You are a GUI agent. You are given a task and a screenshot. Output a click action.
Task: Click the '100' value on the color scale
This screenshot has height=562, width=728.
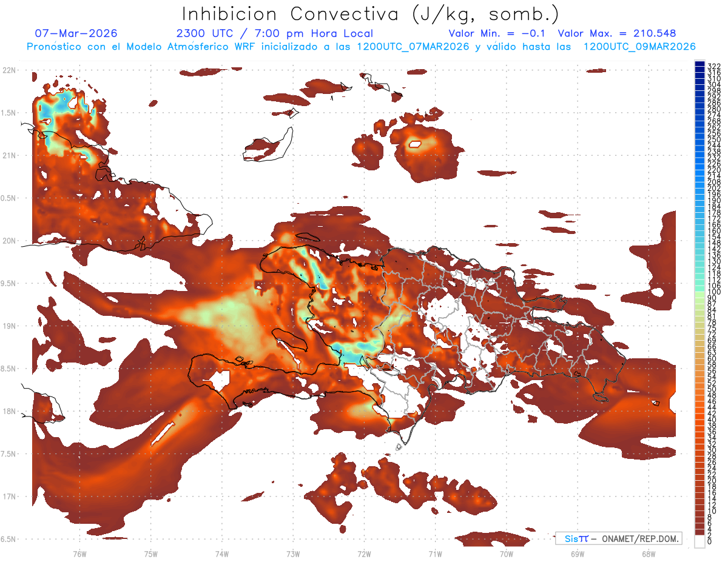[x=714, y=292]
